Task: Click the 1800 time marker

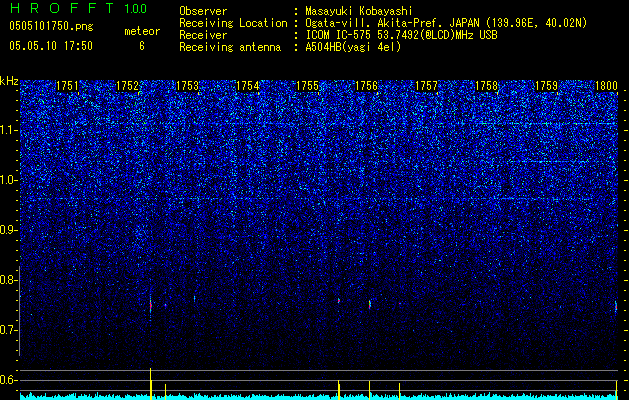Action: pos(606,86)
